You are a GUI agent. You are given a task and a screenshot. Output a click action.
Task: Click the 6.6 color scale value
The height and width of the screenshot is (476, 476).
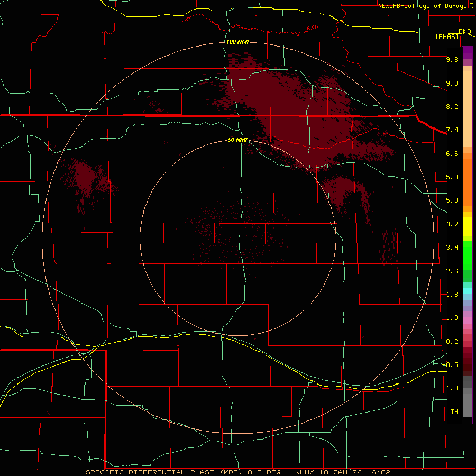(x=452, y=153)
